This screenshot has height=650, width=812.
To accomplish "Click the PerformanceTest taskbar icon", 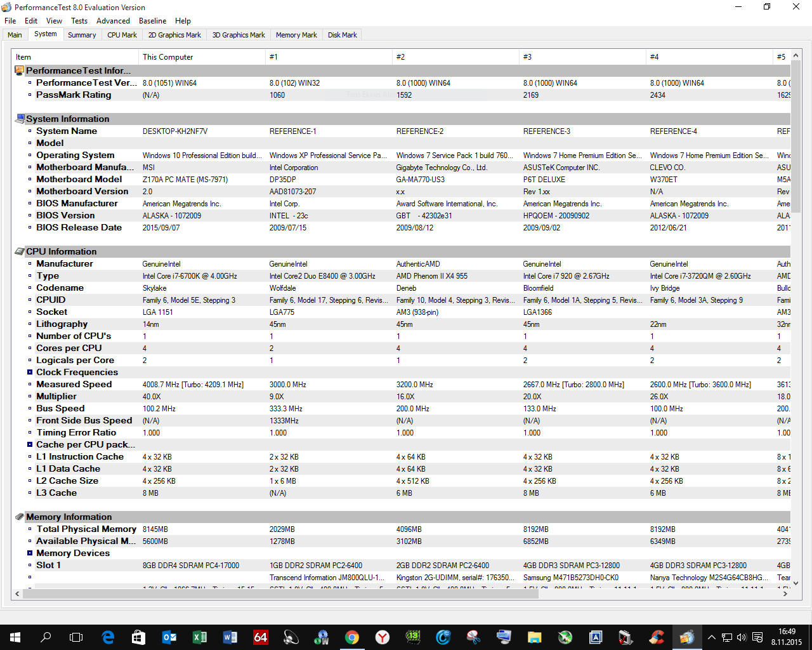I will 687,637.
